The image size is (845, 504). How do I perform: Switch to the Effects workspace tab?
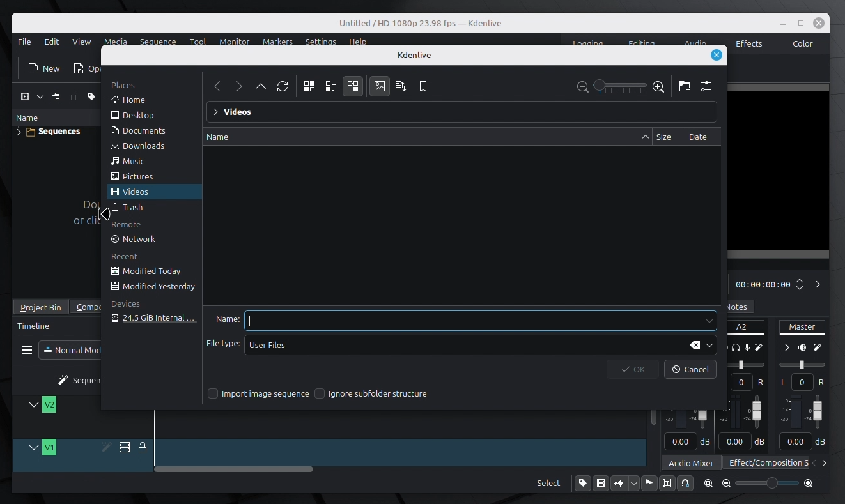pos(748,43)
